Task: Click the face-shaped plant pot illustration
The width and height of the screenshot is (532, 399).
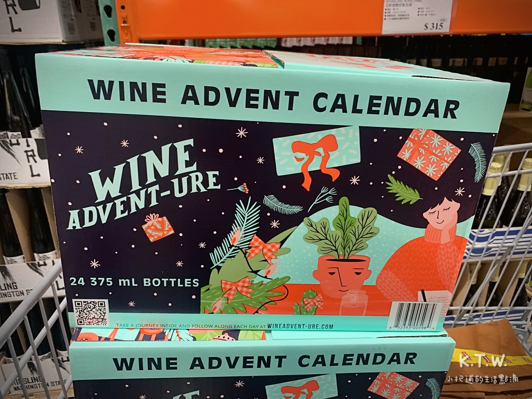Action: pos(341,276)
